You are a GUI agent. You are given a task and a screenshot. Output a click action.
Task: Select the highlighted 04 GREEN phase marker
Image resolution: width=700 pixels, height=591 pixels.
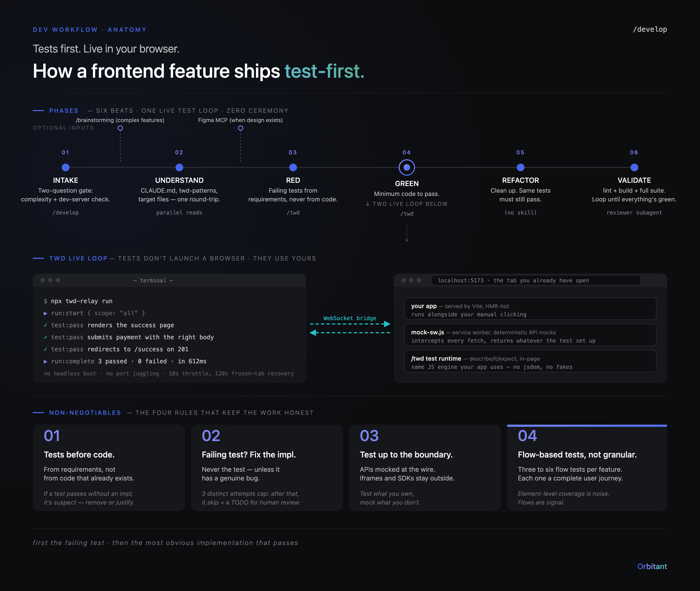pos(407,167)
